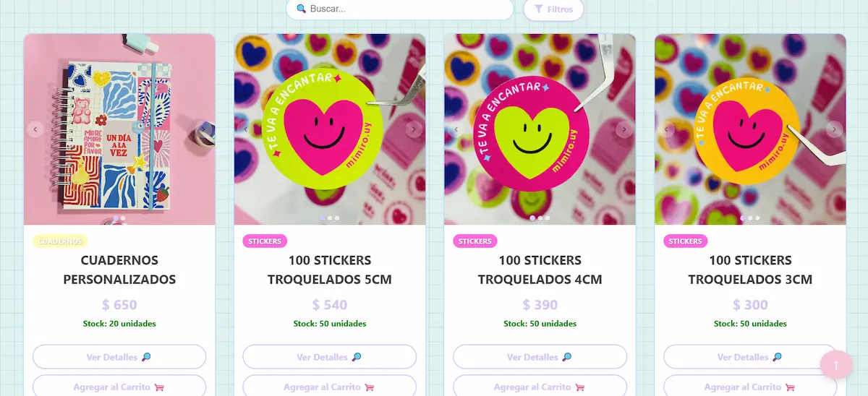Advance the 5CM stickers carousel forward
The image size is (868, 396).
414,129
